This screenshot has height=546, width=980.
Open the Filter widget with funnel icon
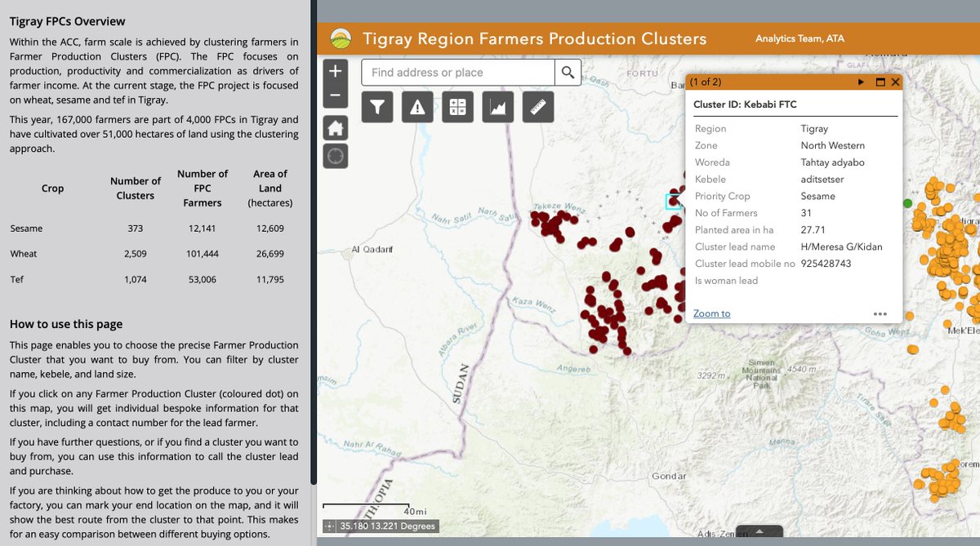point(377,107)
